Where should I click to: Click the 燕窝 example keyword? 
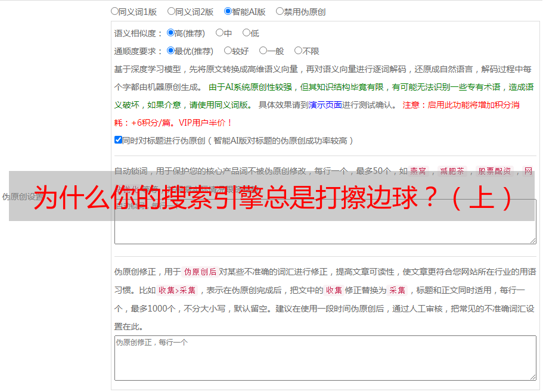tap(418, 171)
